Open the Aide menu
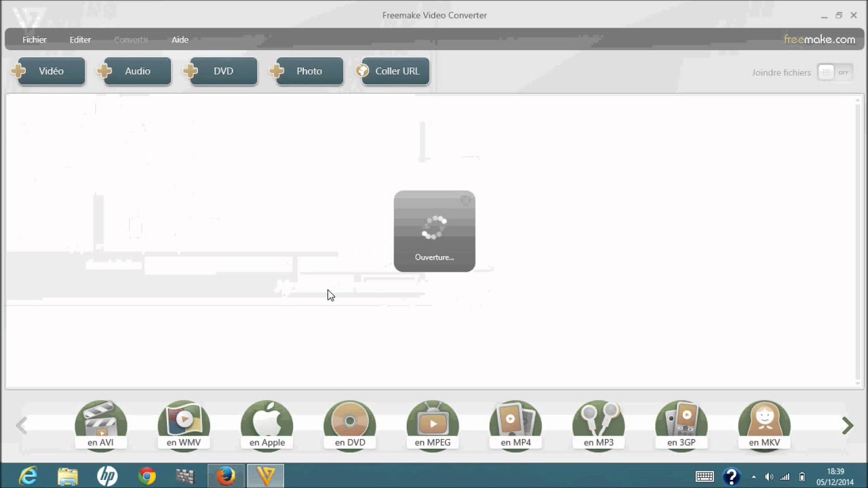Image resolution: width=868 pixels, height=488 pixels. 180,40
